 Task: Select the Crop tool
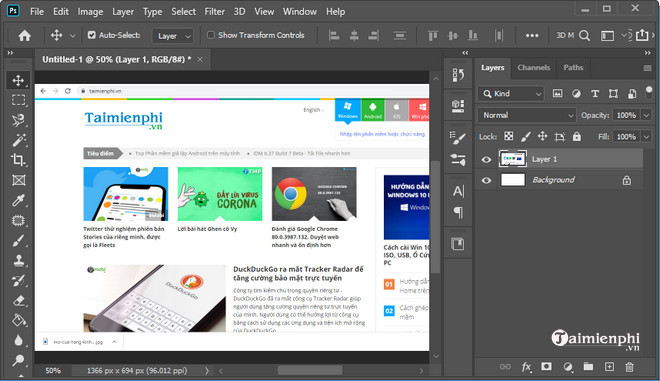tap(18, 160)
